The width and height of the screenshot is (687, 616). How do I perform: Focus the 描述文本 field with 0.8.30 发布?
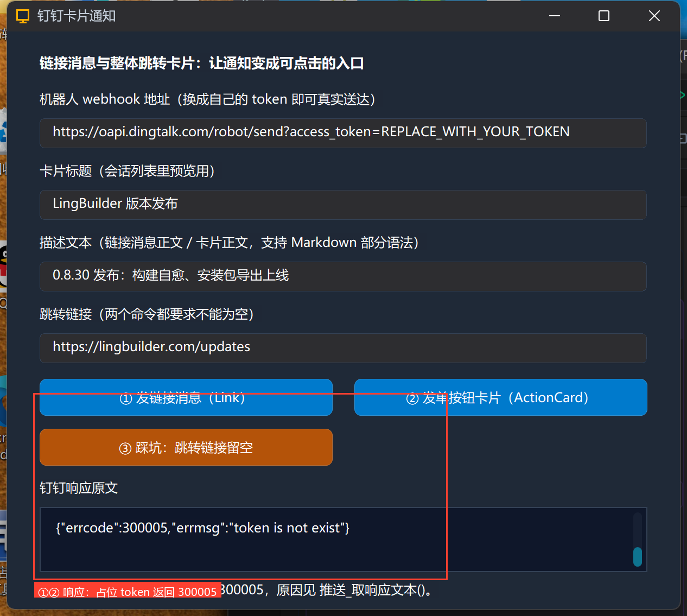pyautogui.click(x=343, y=276)
